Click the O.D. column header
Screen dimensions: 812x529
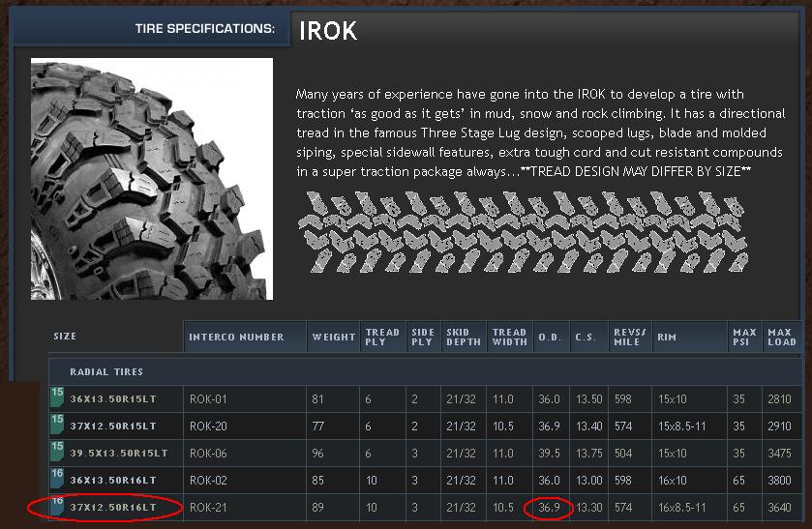click(x=549, y=337)
